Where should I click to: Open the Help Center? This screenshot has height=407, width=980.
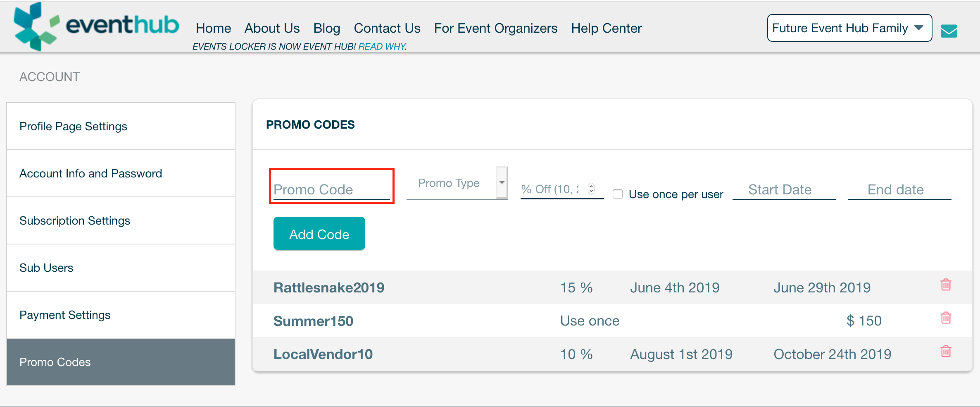click(x=606, y=28)
